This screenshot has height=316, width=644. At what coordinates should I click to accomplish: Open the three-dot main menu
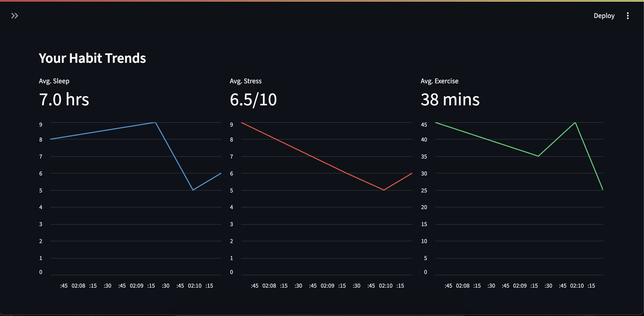pos(628,16)
